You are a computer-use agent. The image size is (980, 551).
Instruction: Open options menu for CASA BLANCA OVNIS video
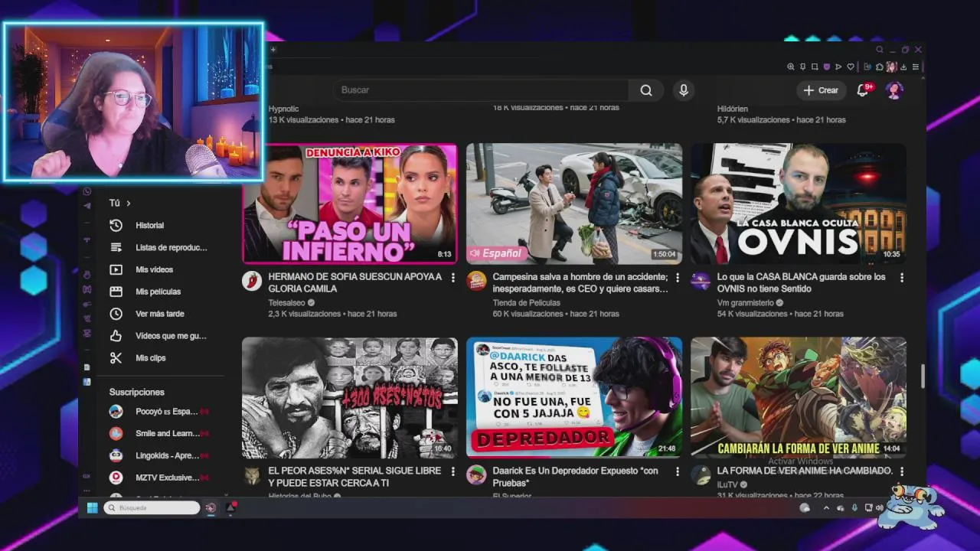pos(901,278)
